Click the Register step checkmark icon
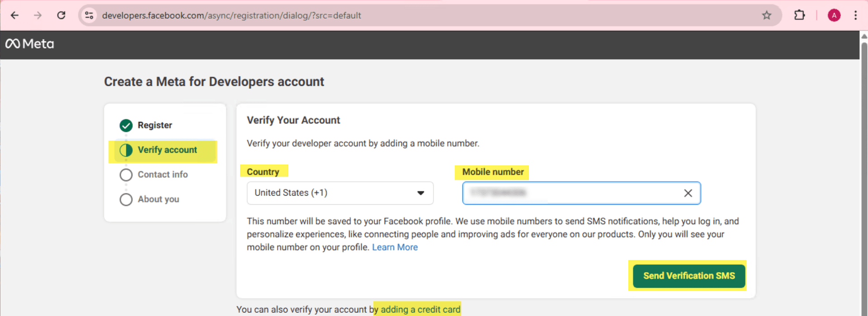 126,125
